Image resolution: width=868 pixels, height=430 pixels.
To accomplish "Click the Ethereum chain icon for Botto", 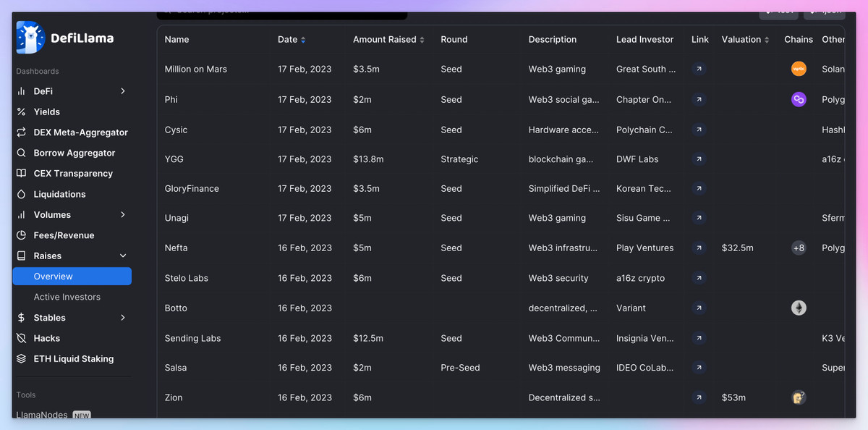I will pos(799,308).
